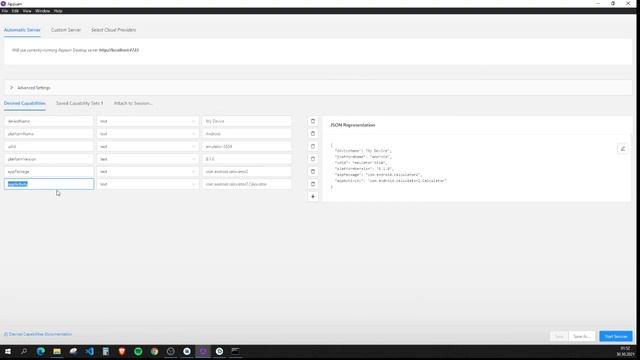The image size is (640, 360).
Task: Open the File menu
Action: tap(5, 11)
